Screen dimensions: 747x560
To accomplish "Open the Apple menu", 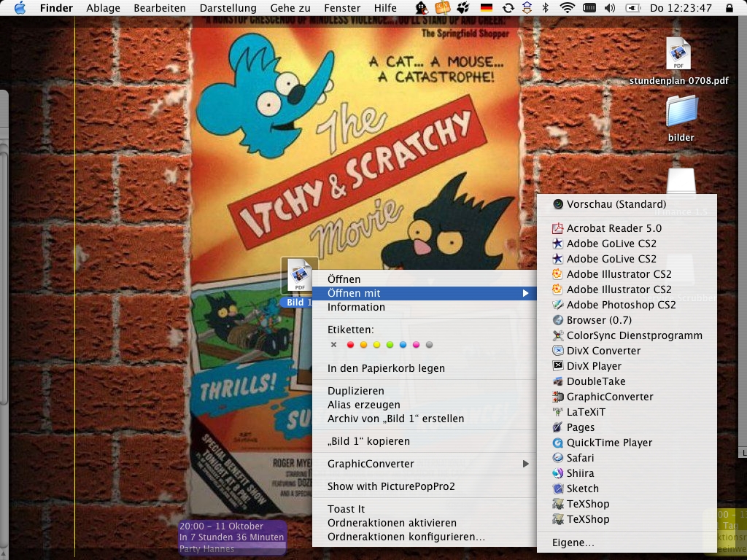I will click(x=20, y=8).
